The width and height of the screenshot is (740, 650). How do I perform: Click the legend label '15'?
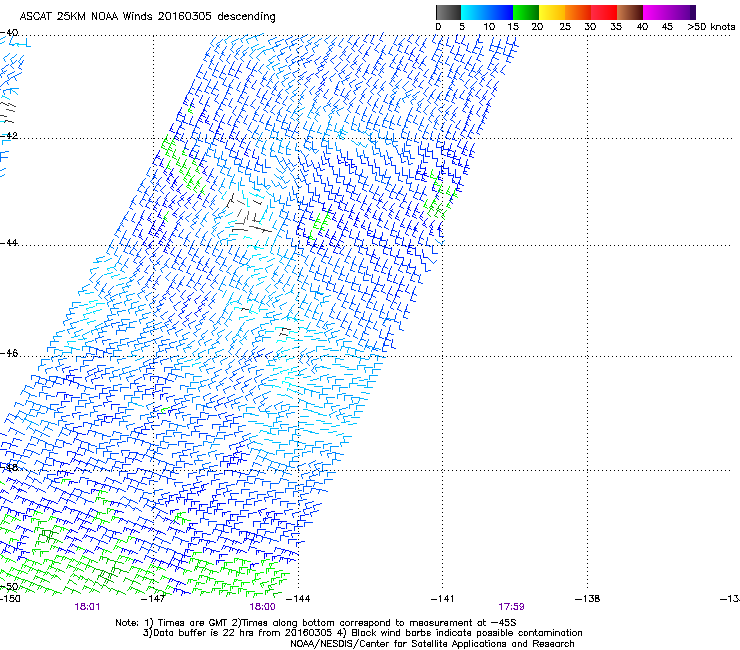[513, 27]
